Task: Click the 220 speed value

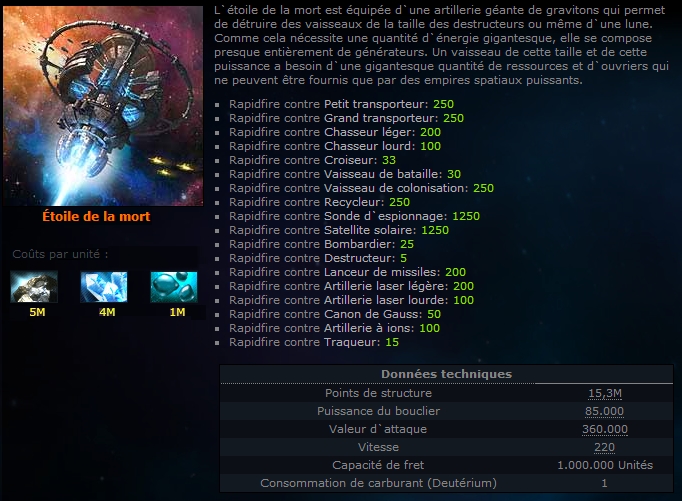Action: [605, 447]
